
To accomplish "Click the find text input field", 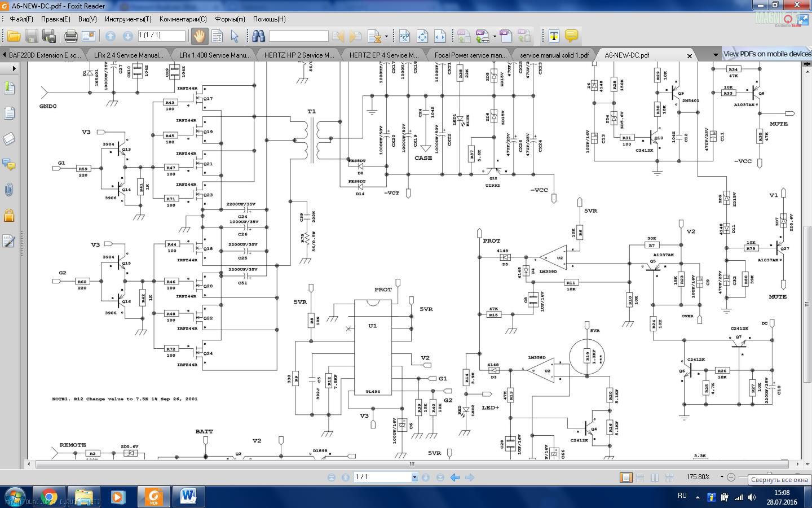I will click(x=298, y=37).
